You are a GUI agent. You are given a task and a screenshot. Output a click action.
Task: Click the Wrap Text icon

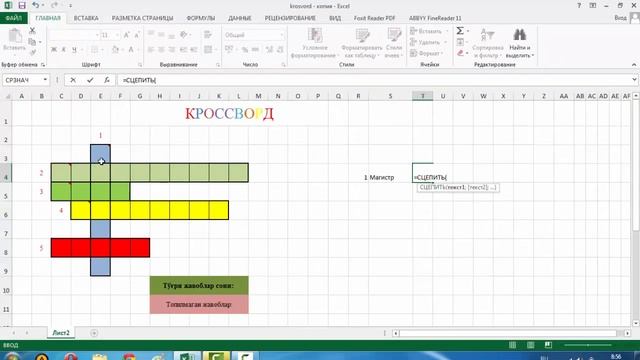point(208,35)
